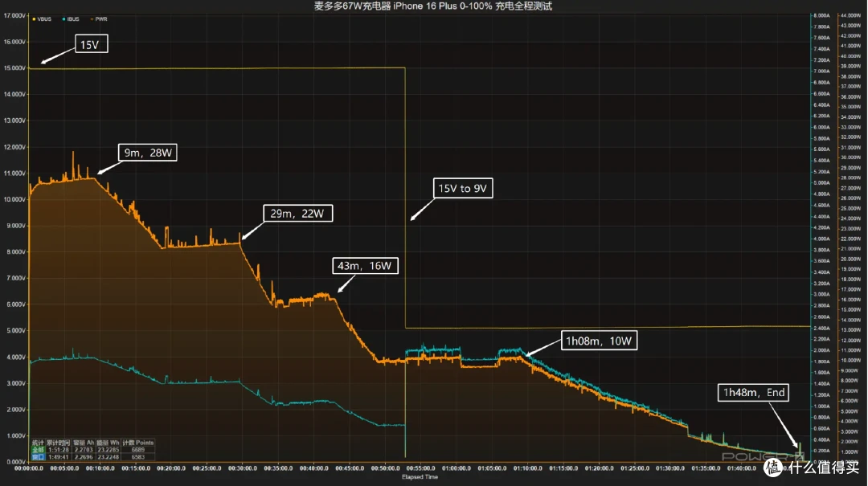Click the 容量 Ah column header
Screen dimensions: 868x486
click(x=84, y=443)
